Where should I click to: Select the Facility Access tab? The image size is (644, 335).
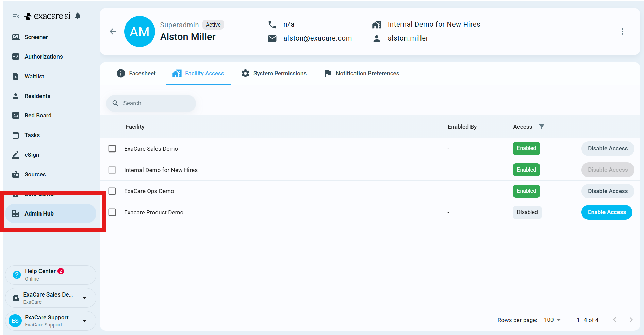tap(198, 73)
